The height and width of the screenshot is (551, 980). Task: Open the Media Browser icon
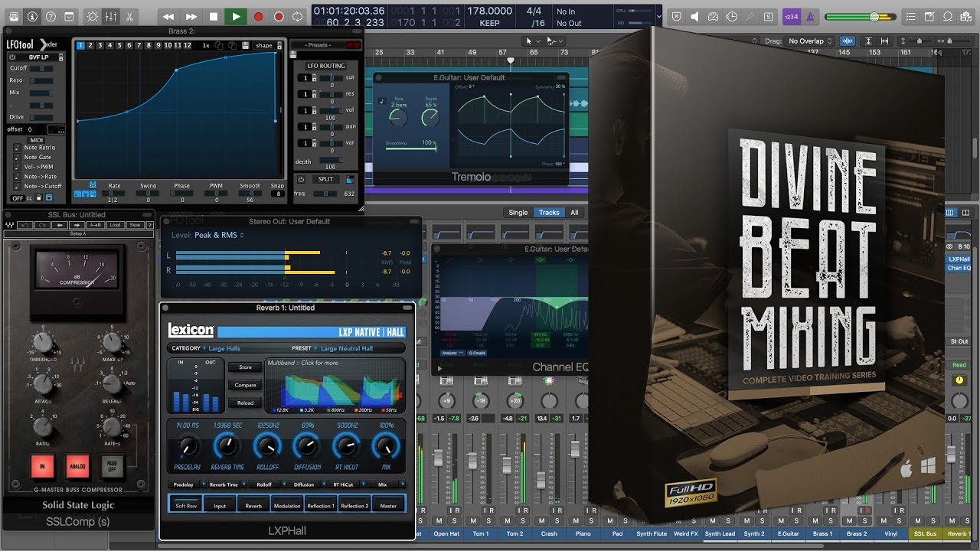965,16
